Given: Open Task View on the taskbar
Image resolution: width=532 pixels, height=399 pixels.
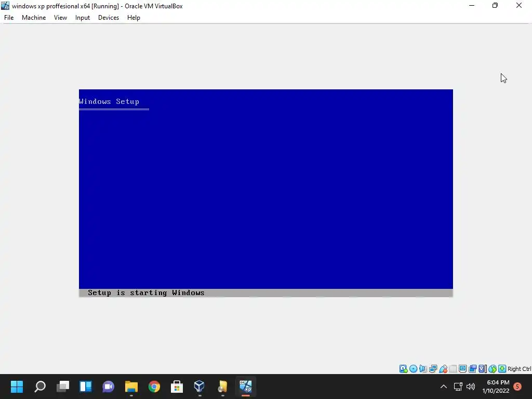Looking at the screenshot, I should [x=63, y=387].
